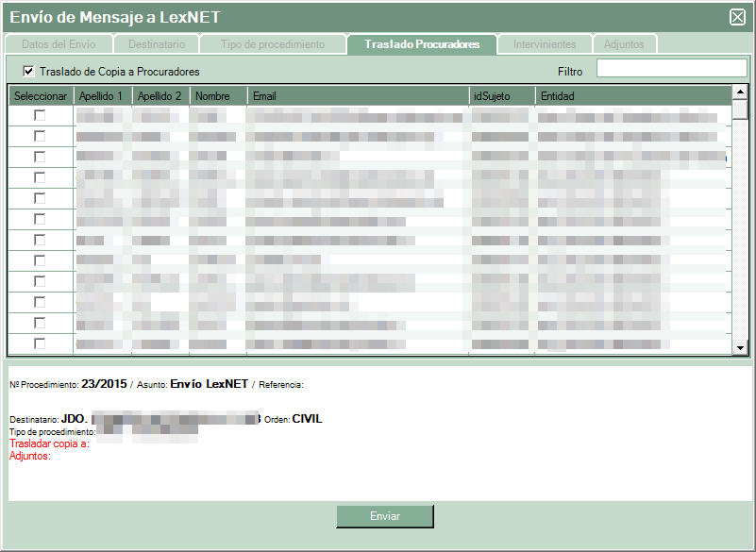
Task: Go to the Intervinientes tab
Action: click(545, 44)
